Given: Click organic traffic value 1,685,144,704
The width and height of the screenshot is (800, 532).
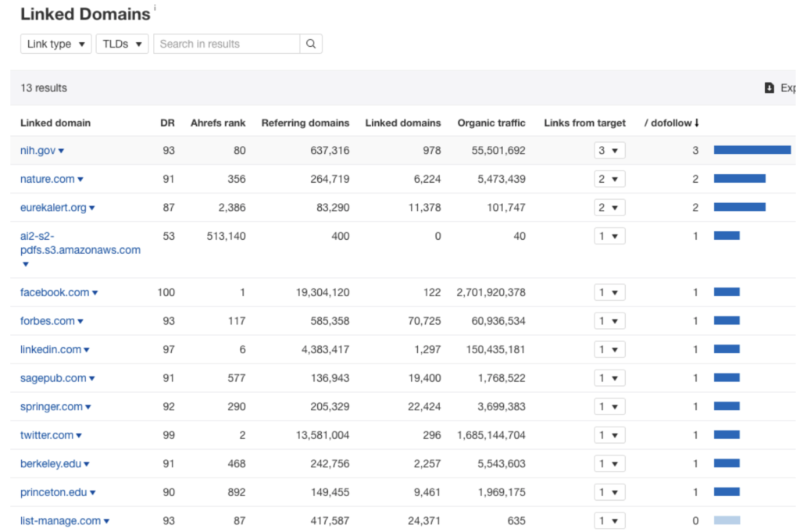Looking at the screenshot, I should coord(491,435).
